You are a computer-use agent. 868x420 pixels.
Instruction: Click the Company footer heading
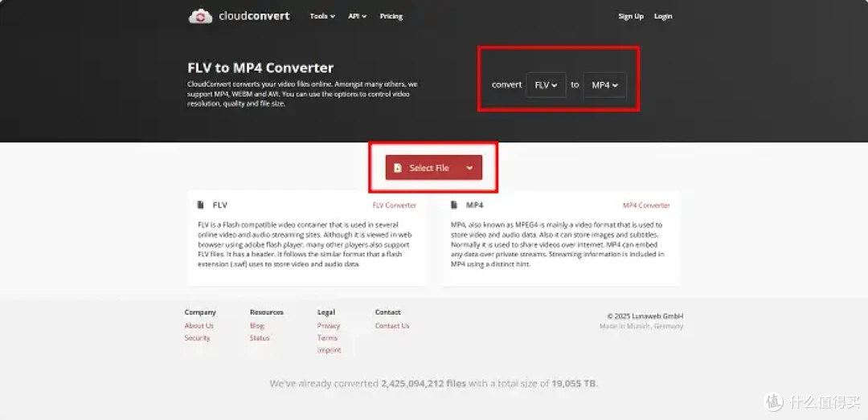click(x=200, y=312)
